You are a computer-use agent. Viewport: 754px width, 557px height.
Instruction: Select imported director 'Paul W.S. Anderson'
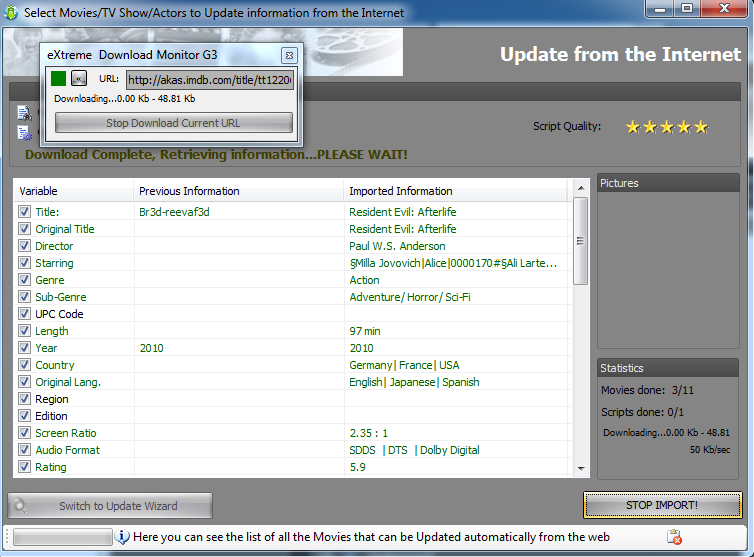397,246
